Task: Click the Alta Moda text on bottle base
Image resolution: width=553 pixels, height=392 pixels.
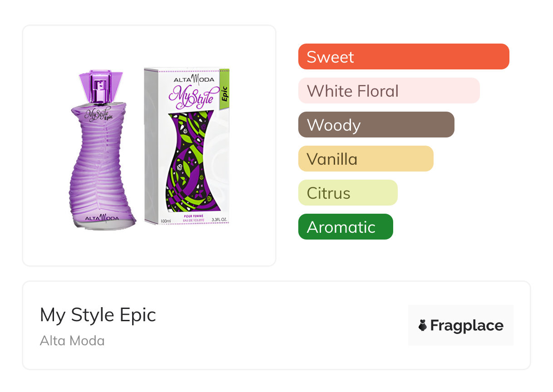Action: [102, 217]
